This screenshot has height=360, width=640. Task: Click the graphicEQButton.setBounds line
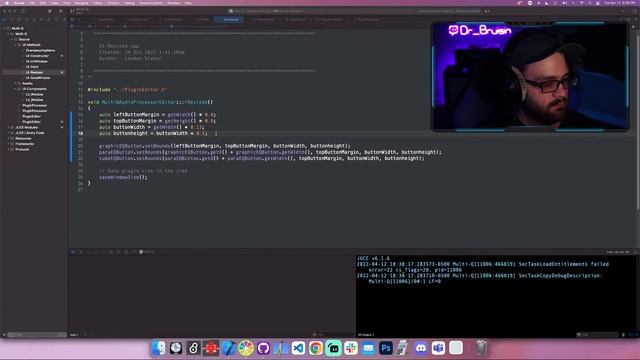[224, 146]
